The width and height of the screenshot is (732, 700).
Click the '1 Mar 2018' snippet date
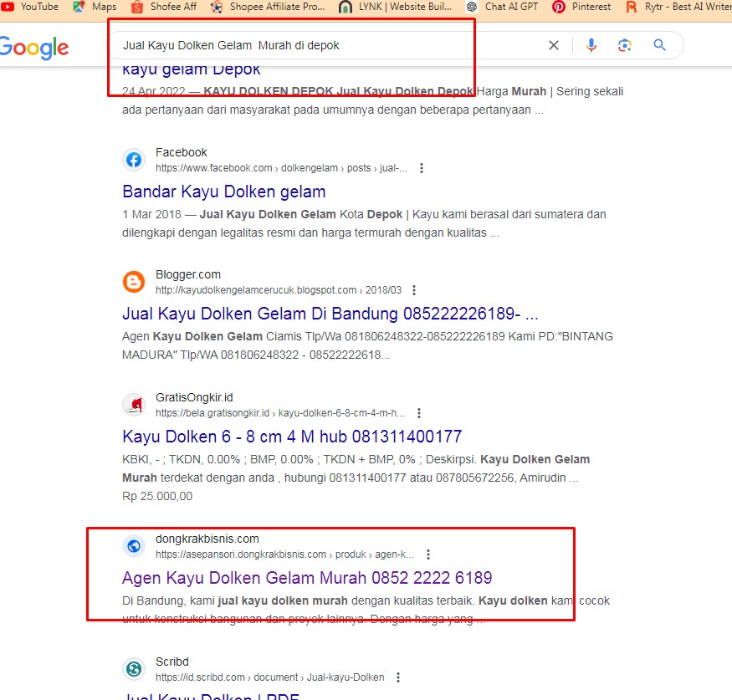point(151,214)
